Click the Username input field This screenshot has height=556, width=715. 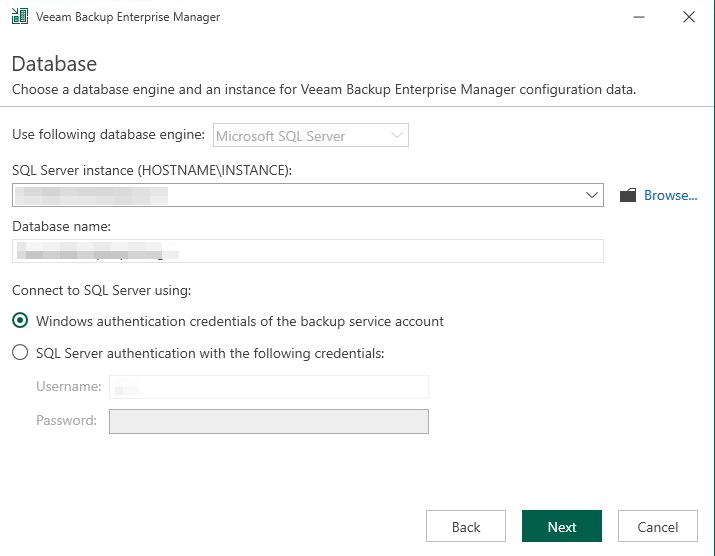click(268, 386)
